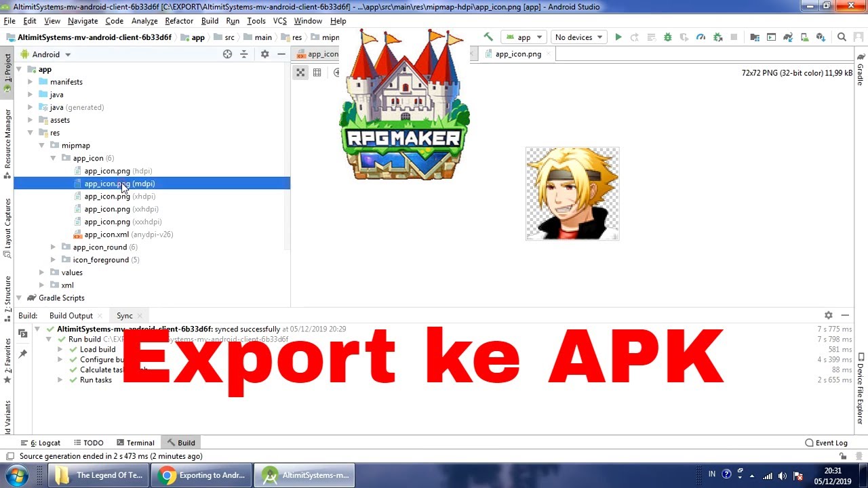Toggle grid display in image viewer
868x488 pixels.
pyautogui.click(x=317, y=73)
